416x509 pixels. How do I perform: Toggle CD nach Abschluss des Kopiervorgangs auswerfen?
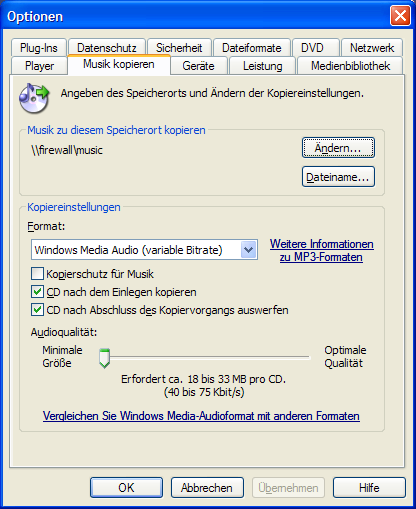[37, 310]
